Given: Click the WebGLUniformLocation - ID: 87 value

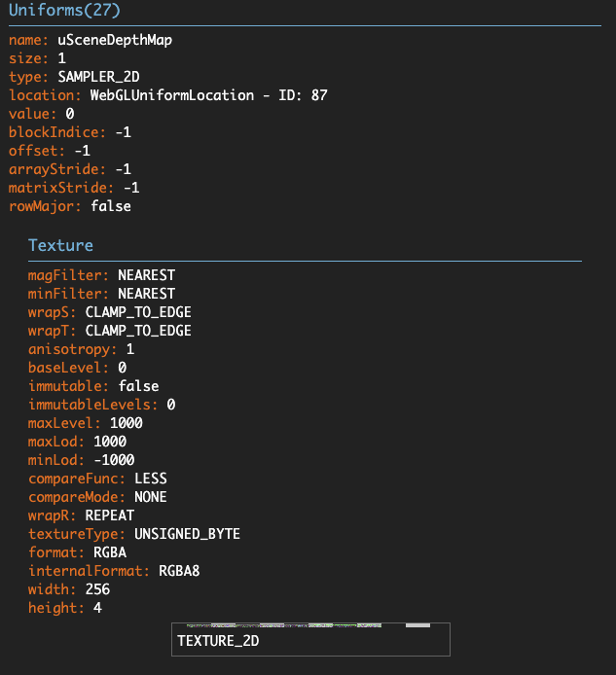Looking at the screenshot, I should click(x=208, y=95).
